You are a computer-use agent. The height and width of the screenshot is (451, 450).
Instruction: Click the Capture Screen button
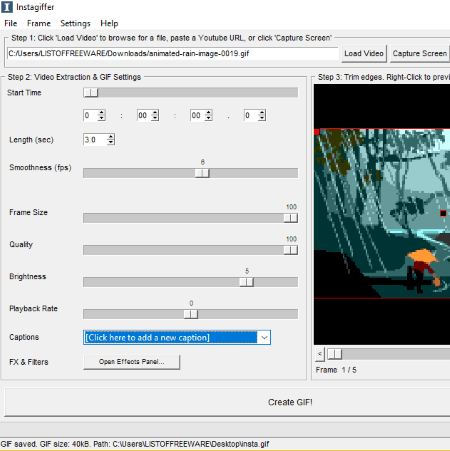[419, 54]
